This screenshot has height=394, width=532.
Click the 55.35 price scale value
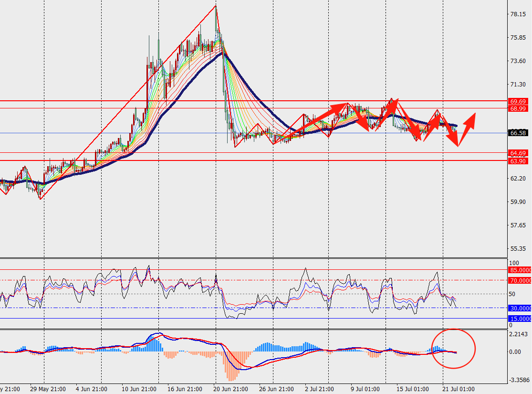(x=518, y=249)
